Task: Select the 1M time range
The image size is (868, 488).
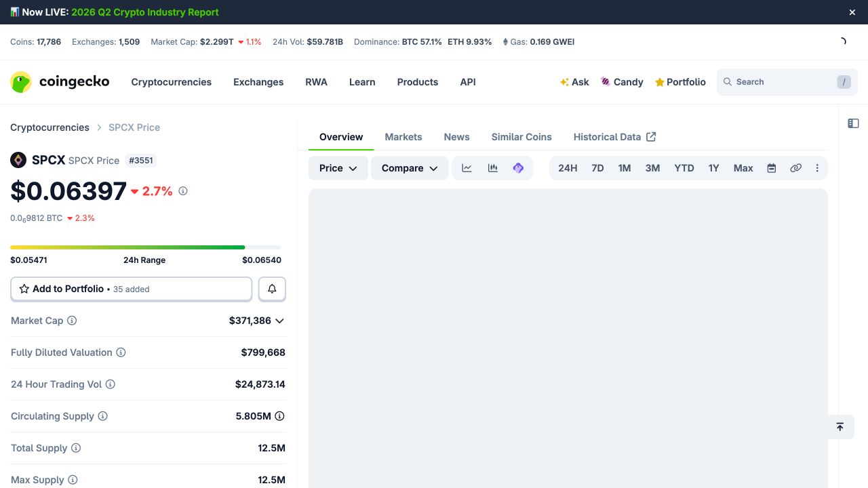Action: [625, 168]
